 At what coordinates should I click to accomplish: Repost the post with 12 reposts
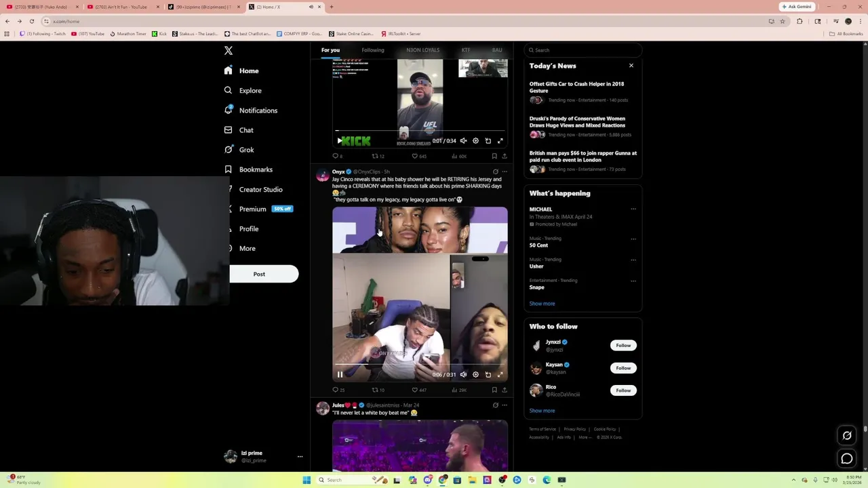pos(378,157)
